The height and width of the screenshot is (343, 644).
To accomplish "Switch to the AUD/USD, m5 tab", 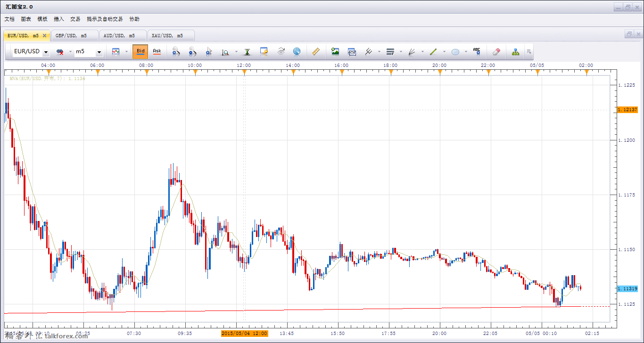I will [123, 35].
